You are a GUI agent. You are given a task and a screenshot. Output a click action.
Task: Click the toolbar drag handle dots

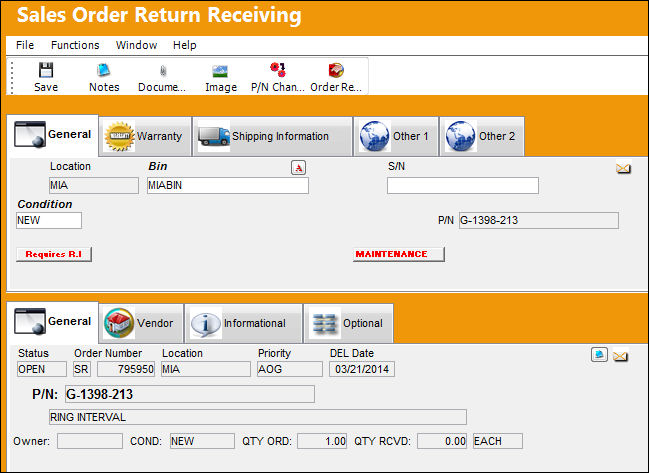tap(12, 77)
